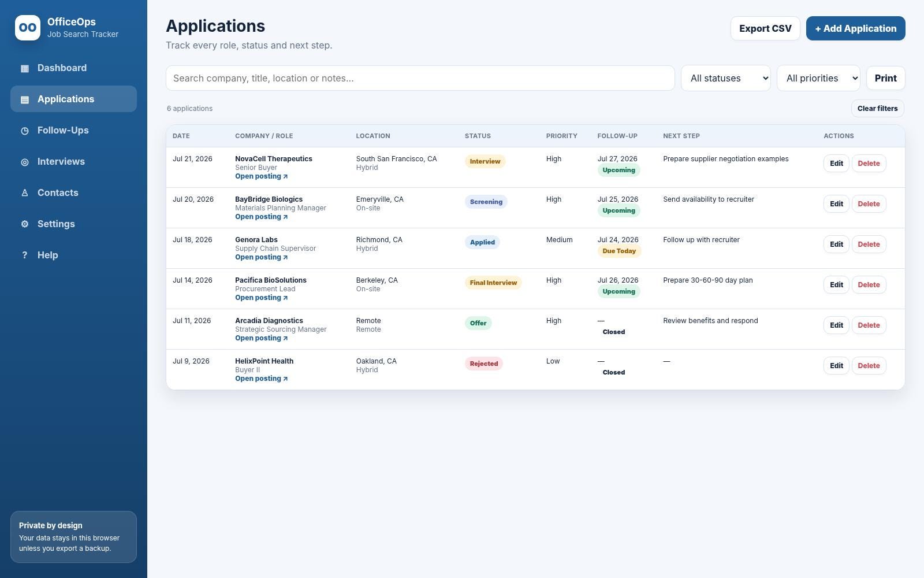
Task: Edit the HelixPoint Health application
Action: (x=836, y=366)
